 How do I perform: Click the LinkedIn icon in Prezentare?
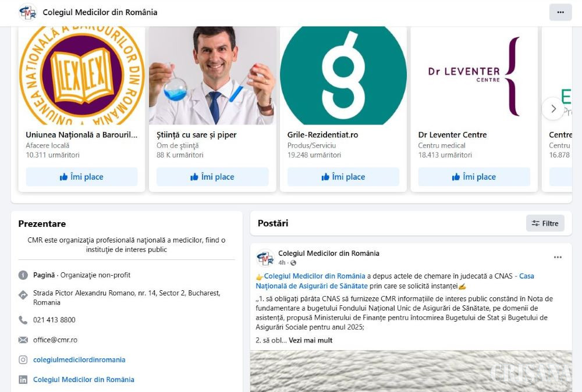pyautogui.click(x=23, y=379)
